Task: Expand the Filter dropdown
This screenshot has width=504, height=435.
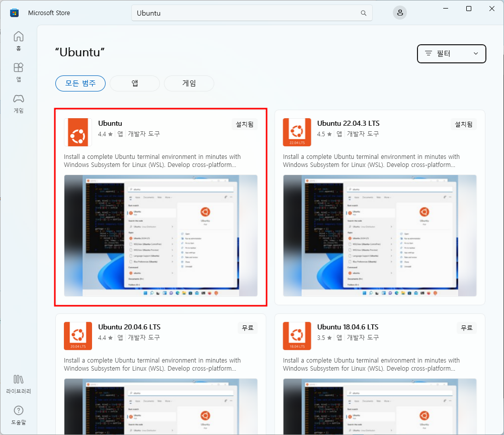Action: (x=452, y=54)
